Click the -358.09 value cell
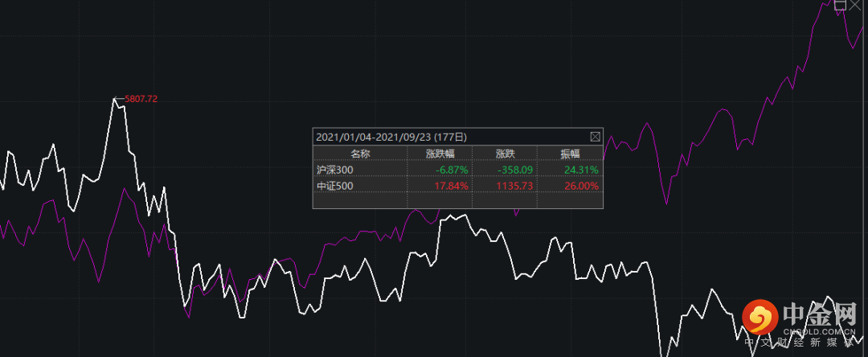 (518, 170)
